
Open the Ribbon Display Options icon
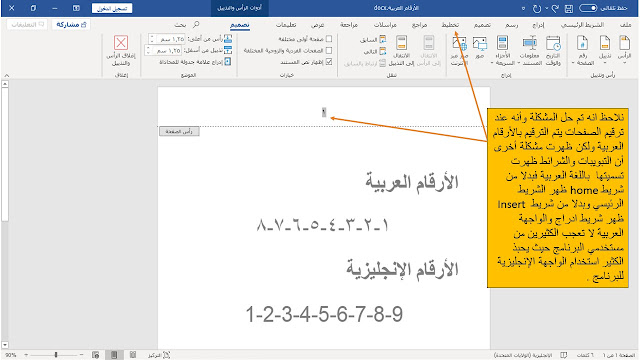click(x=76, y=8)
